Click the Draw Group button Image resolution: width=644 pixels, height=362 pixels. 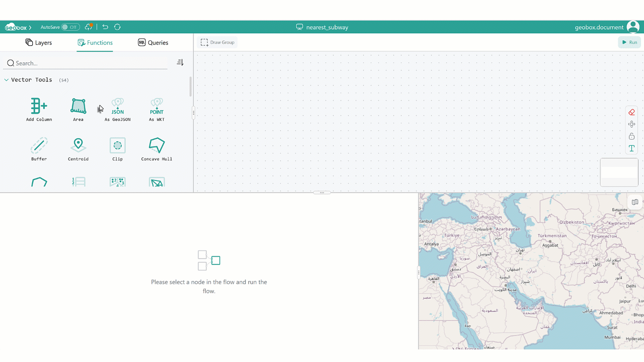coord(217,42)
